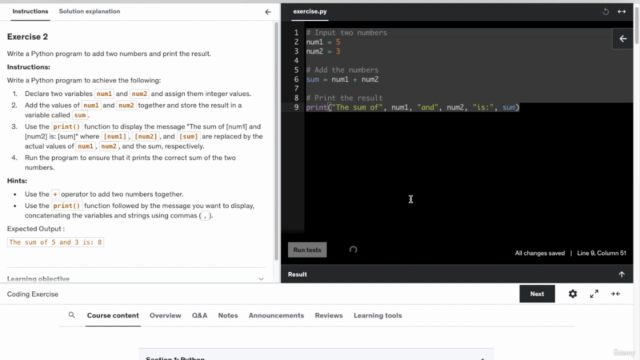640x360 pixels.
Task: Select the Course content tab
Action: 113,316
